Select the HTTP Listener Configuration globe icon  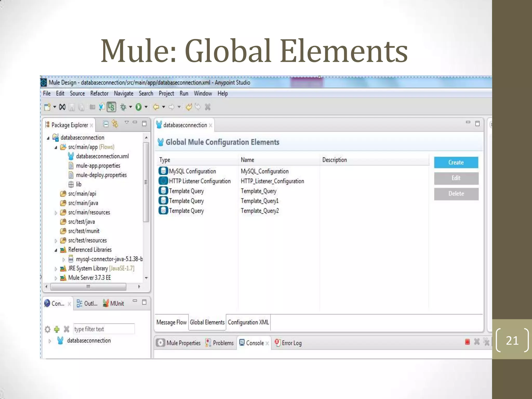click(x=163, y=181)
